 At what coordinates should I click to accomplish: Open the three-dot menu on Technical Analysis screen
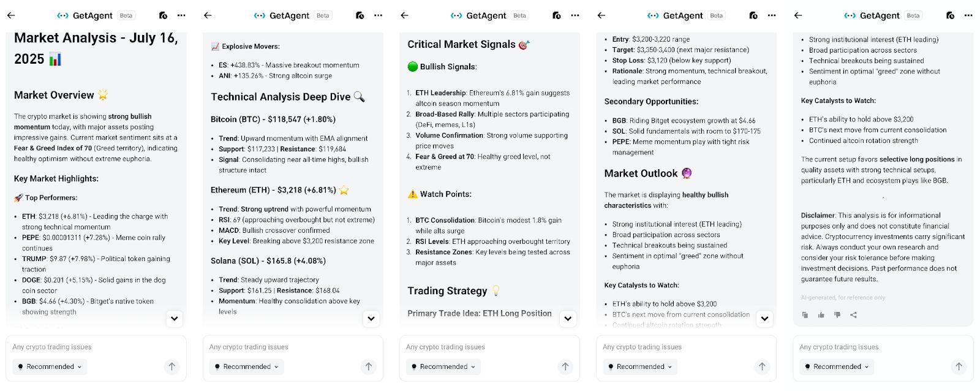click(378, 15)
